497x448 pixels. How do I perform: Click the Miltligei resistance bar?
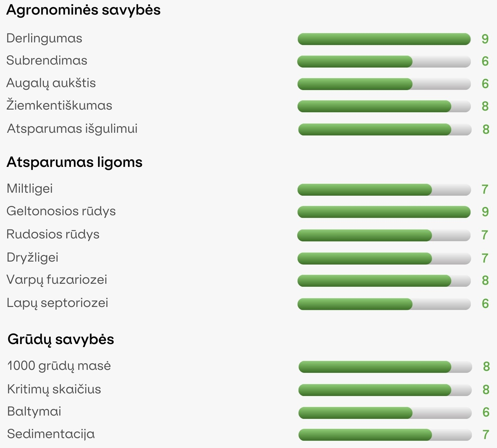384,190
